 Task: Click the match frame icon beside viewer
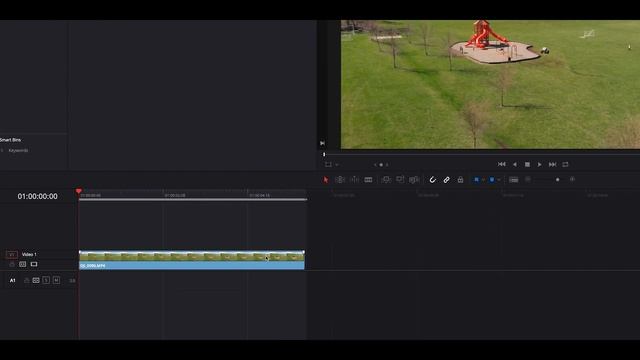point(322,143)
